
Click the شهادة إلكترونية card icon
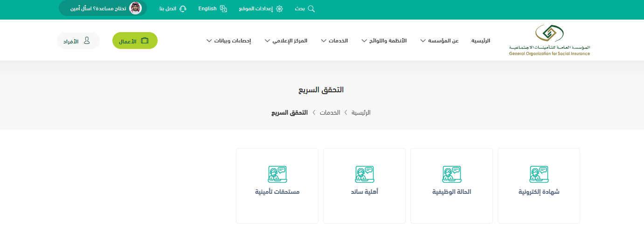(539, 174)
